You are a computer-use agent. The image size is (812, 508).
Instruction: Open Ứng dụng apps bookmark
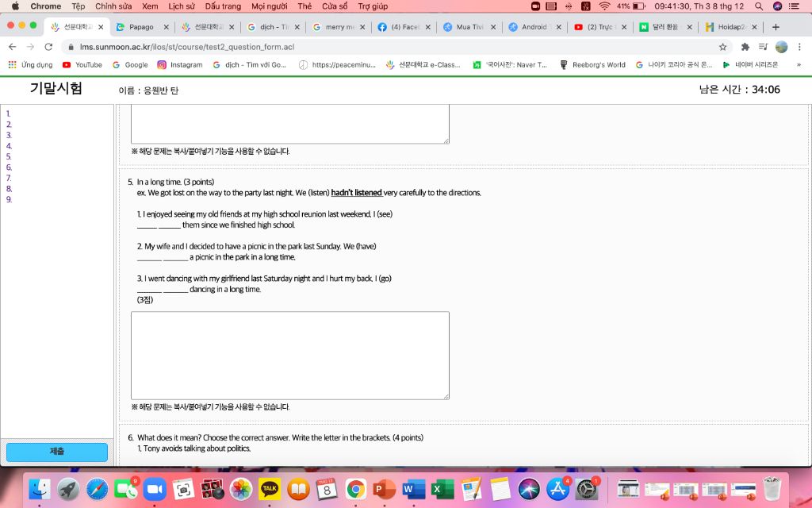31,65
